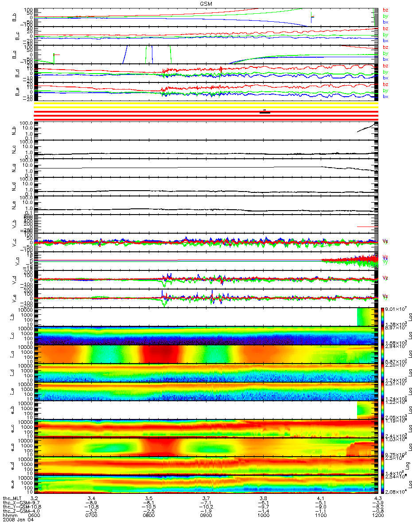Viewport: 412px width, 532px height.
Task: Click the by legend of B_d panel
Action: point(385,72)
